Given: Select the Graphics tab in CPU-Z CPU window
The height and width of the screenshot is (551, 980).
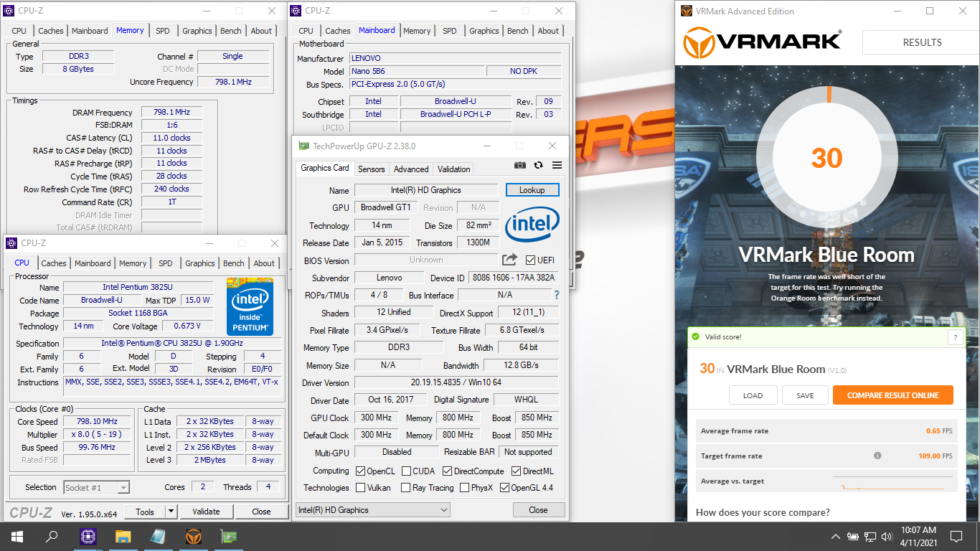Looking at the screenshot, I should 199,263.
